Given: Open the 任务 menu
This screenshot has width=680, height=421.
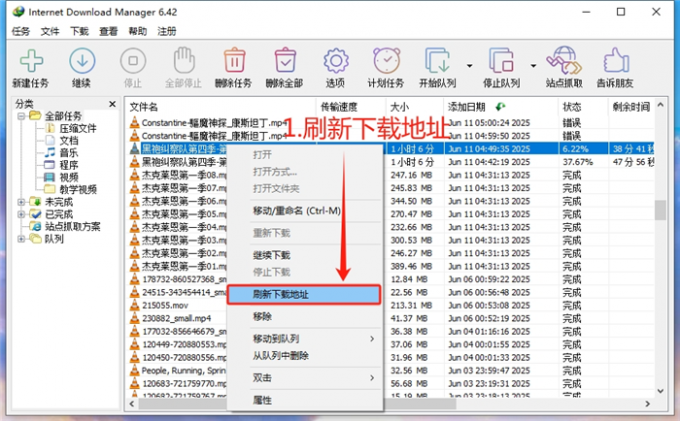Looking at the screenshot, I should 21,31.
